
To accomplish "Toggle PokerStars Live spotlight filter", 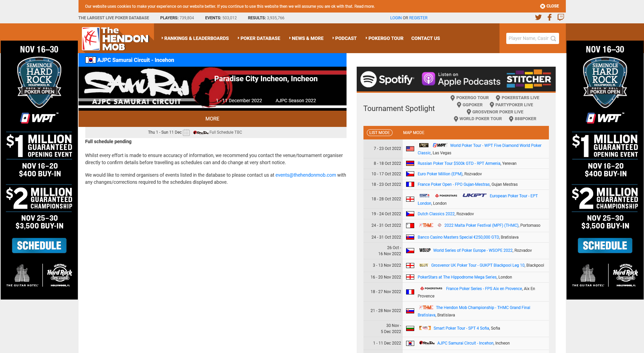I will pos(517,98).
